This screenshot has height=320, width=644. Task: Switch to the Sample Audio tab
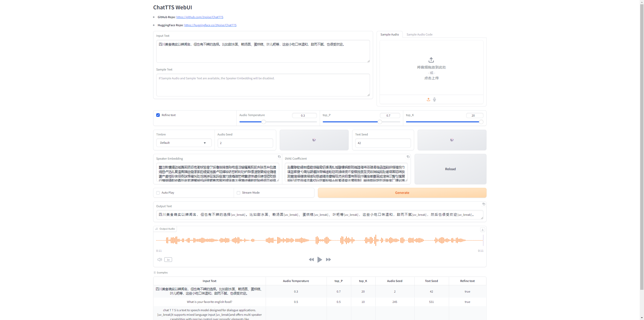(x=389, y=34)
